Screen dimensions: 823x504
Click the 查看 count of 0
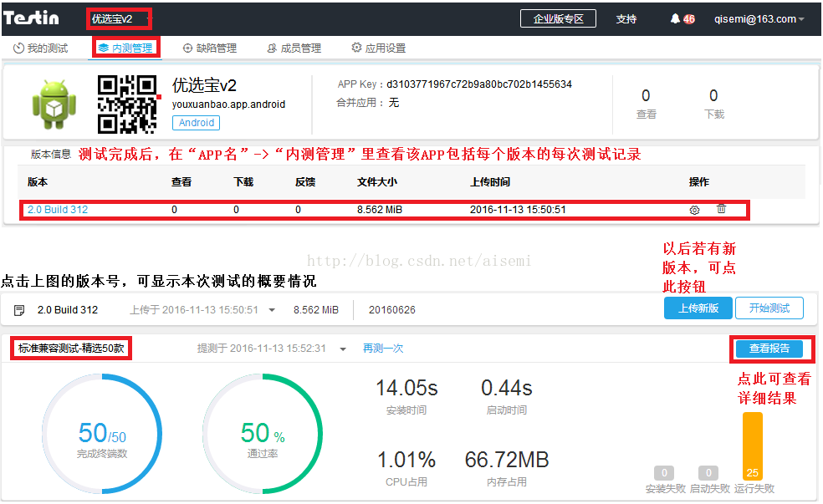coord(647,96)
